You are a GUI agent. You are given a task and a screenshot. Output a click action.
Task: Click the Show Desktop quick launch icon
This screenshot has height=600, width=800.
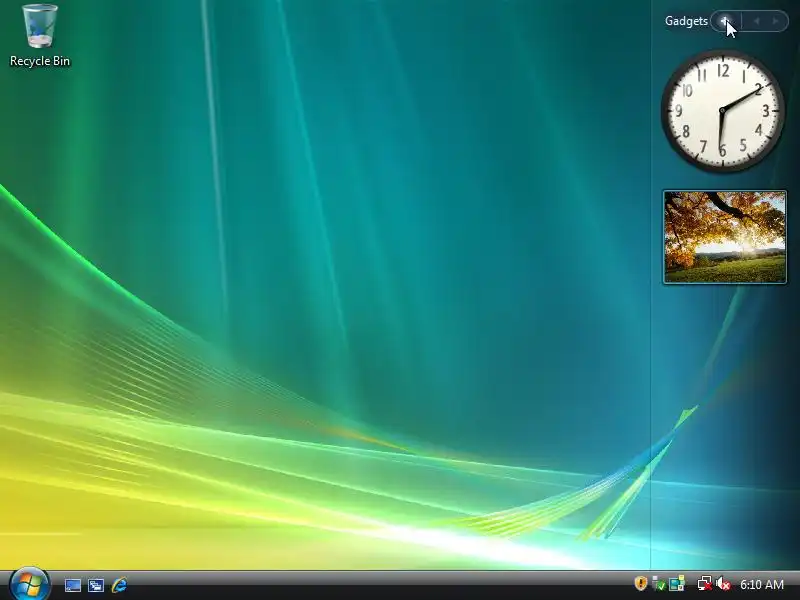(72, 585)
